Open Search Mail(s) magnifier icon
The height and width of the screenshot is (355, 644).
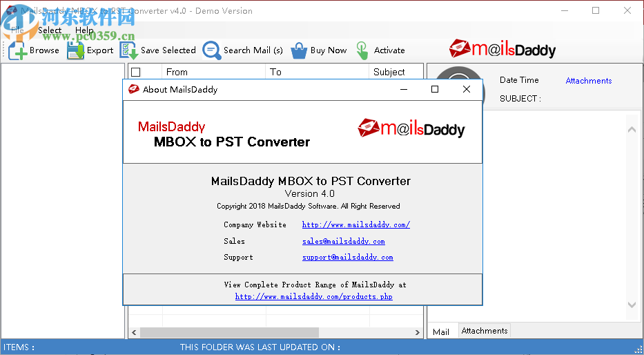coord(212,50)
